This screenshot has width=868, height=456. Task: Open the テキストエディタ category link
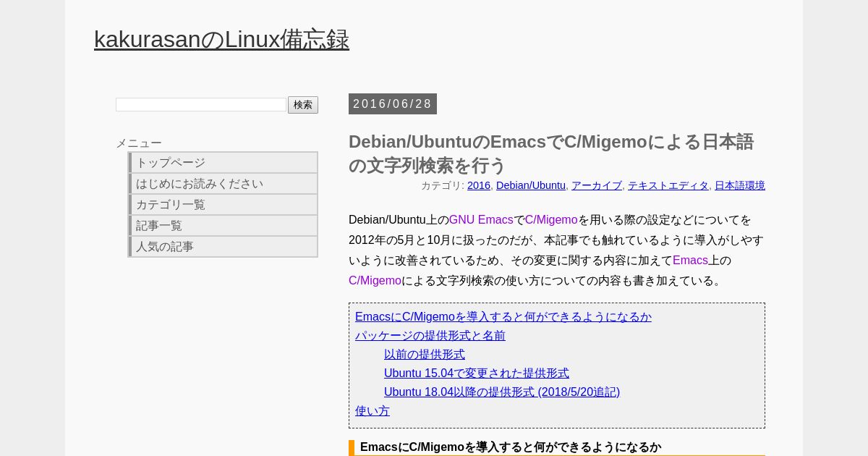click(668, 185)
